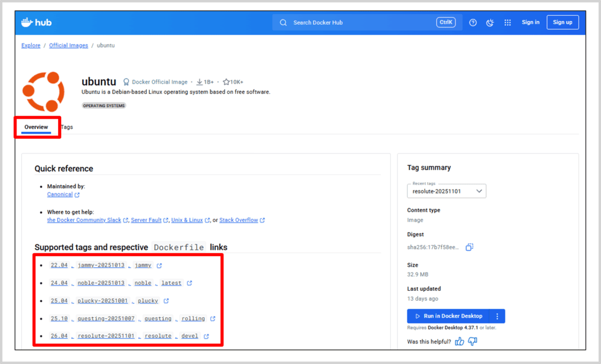Open the apps grid icon

coord(507,22)
